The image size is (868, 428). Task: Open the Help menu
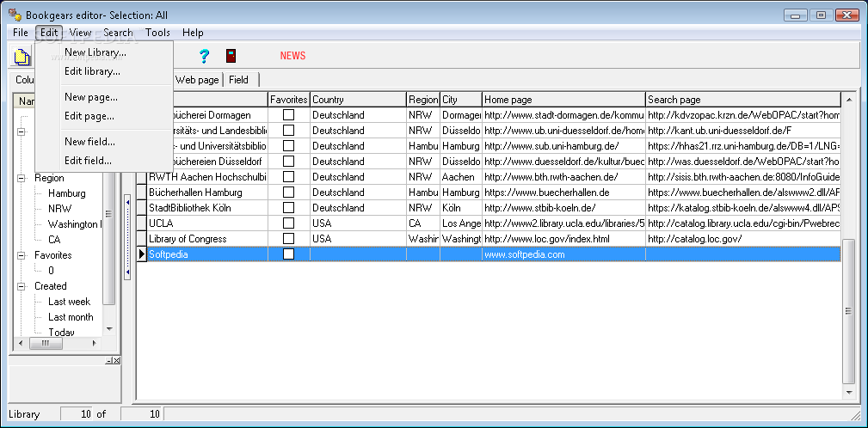(193, 33)
